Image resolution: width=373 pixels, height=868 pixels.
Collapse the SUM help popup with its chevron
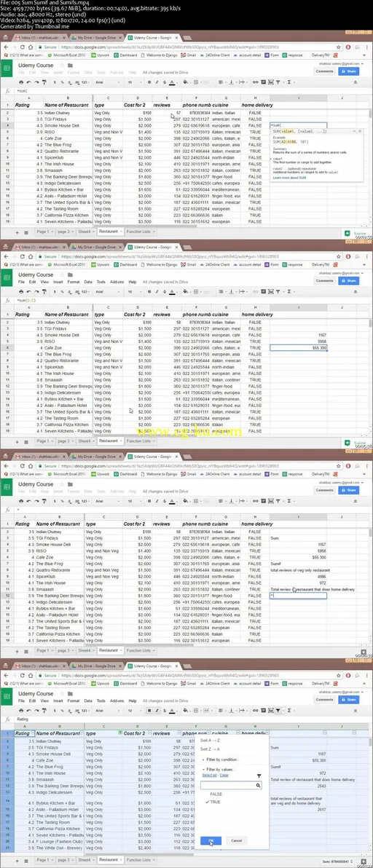(353, 131)
